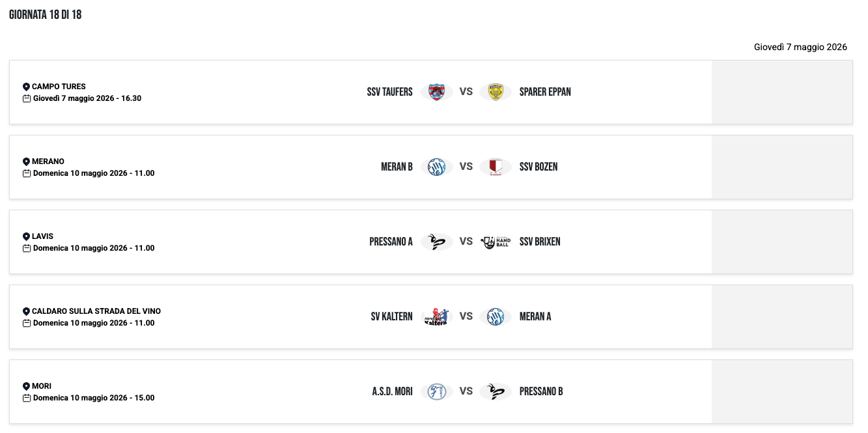Select the SSV Brixen team name

click(x=540, y=242)
